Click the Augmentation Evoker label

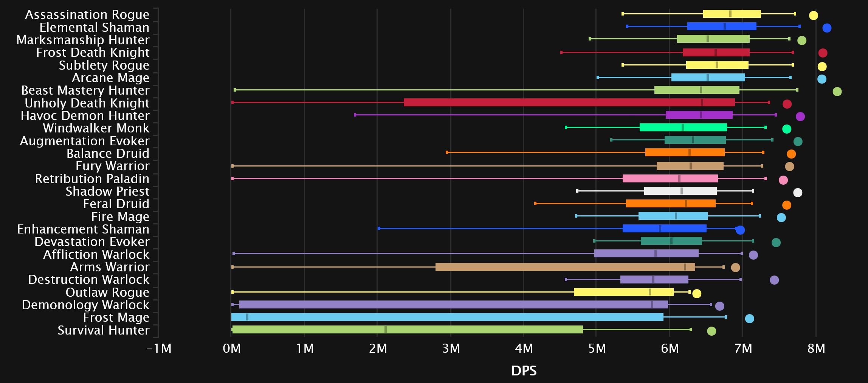pyautogui.click(x=85, y=141)
